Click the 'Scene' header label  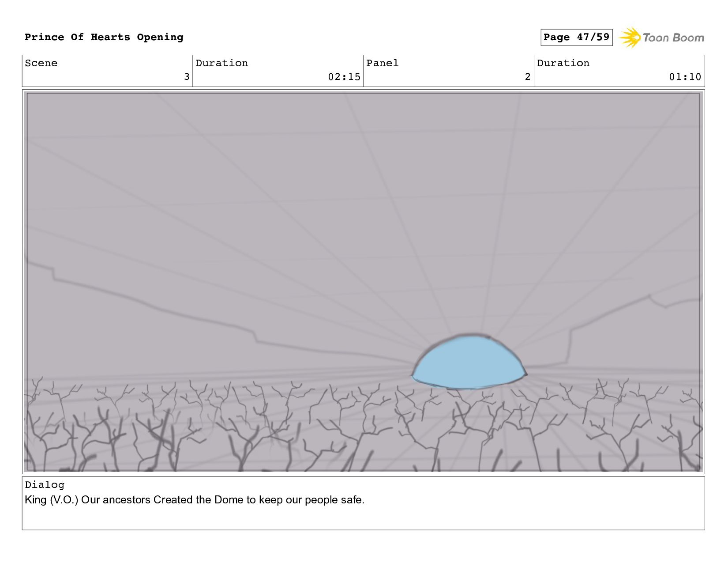point(41,63)
